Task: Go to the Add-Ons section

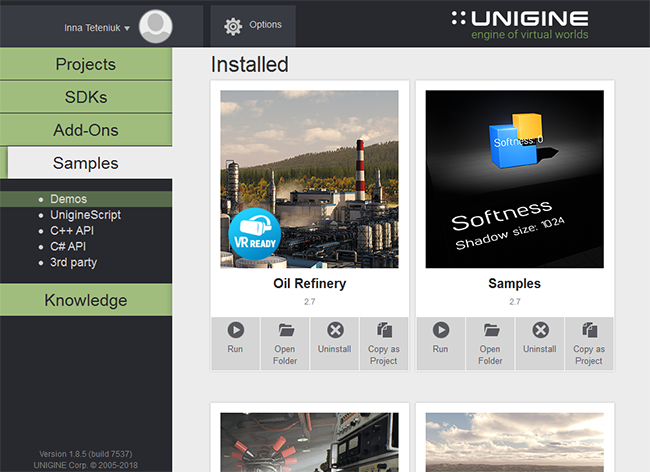Action: [x=86, y=131]
